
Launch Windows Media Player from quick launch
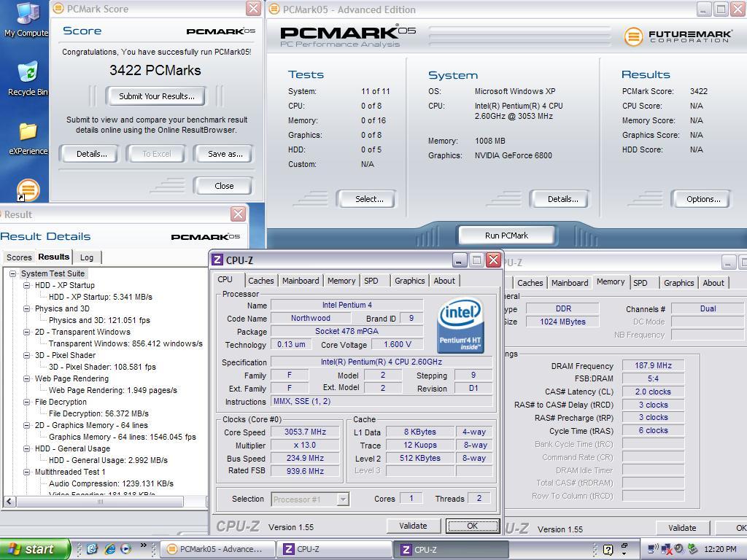tap(125, 548)
